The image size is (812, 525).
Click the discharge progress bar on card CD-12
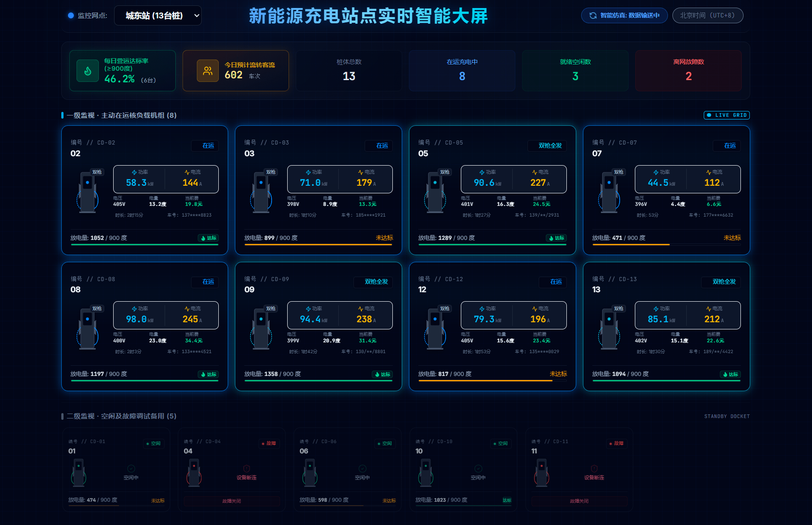[x=493, y=381]
